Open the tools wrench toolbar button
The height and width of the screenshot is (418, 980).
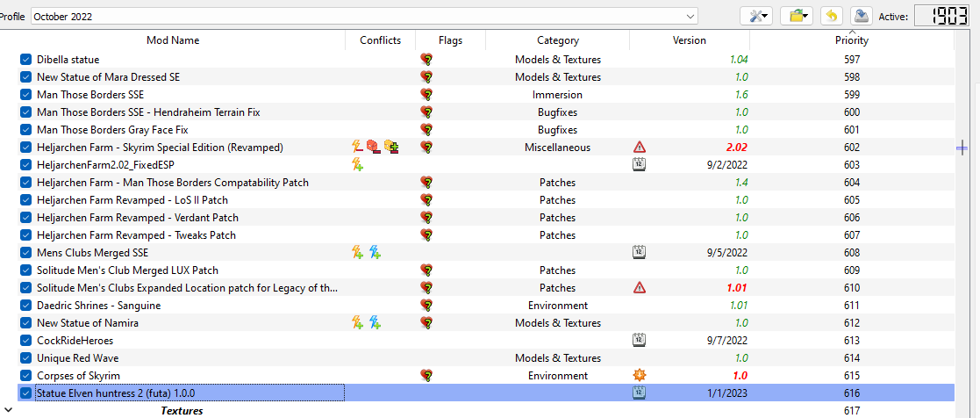[x=757, y=17]
